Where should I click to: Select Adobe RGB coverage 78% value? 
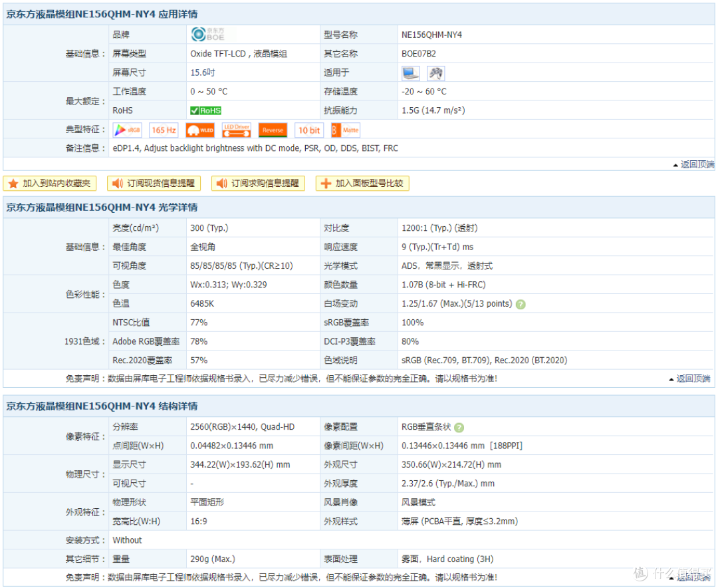199,341
